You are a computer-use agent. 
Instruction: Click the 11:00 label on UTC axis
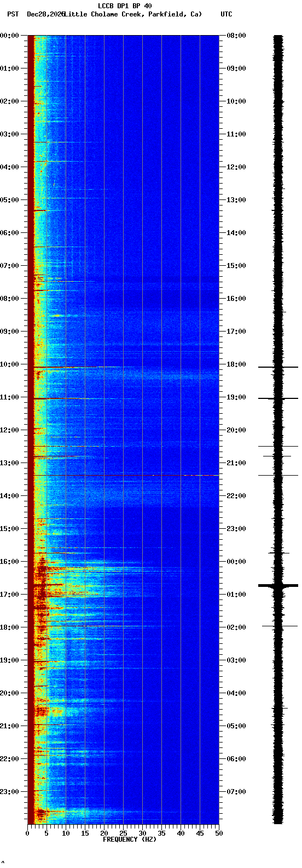click(236, 134)
